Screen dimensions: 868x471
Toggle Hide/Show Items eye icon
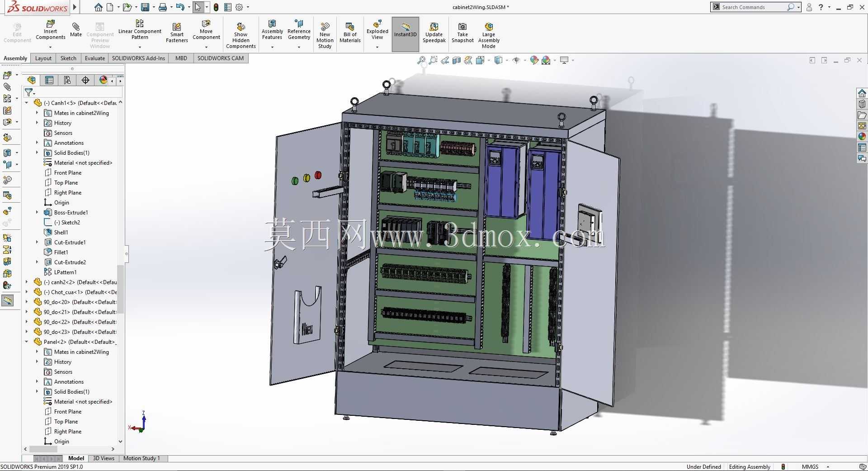click(516, 60)
